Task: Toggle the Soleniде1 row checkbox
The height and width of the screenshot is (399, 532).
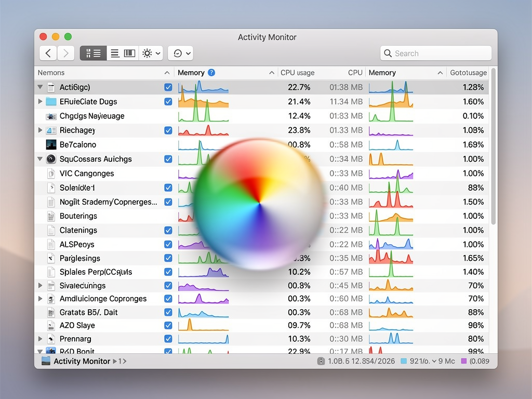Action: [x=168, y=188]
